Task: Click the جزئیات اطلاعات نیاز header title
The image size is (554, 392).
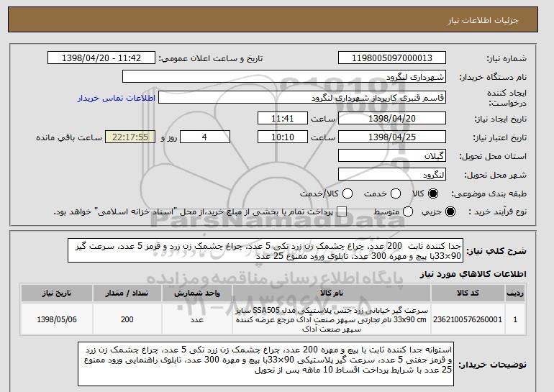Action: (483, 20)
